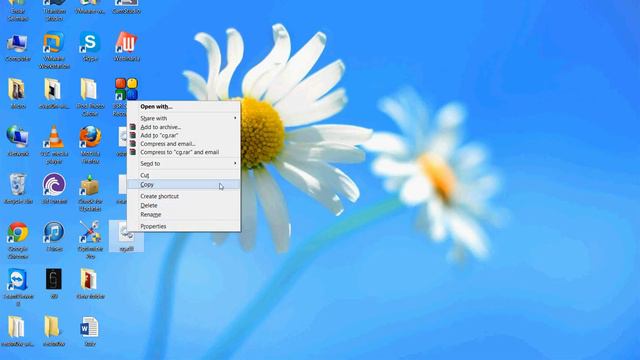Open the Network desktop icon
The width and height of the screenshot is (640, 360).
(17, 137)
